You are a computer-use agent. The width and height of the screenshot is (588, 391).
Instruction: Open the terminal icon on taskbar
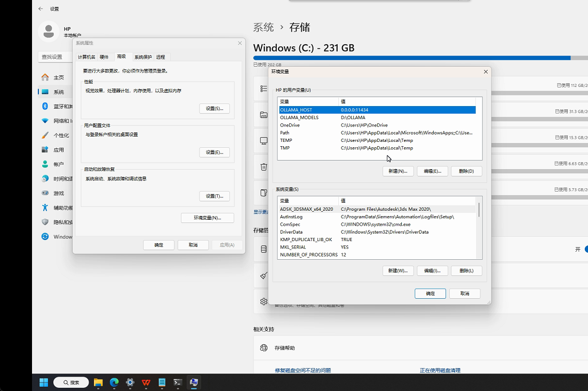[178, 382]
